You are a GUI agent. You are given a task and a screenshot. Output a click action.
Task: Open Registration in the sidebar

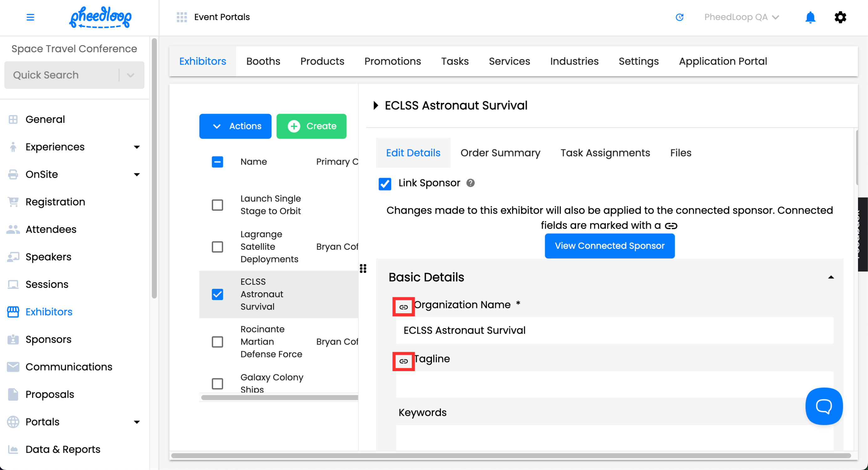[55, 202]
